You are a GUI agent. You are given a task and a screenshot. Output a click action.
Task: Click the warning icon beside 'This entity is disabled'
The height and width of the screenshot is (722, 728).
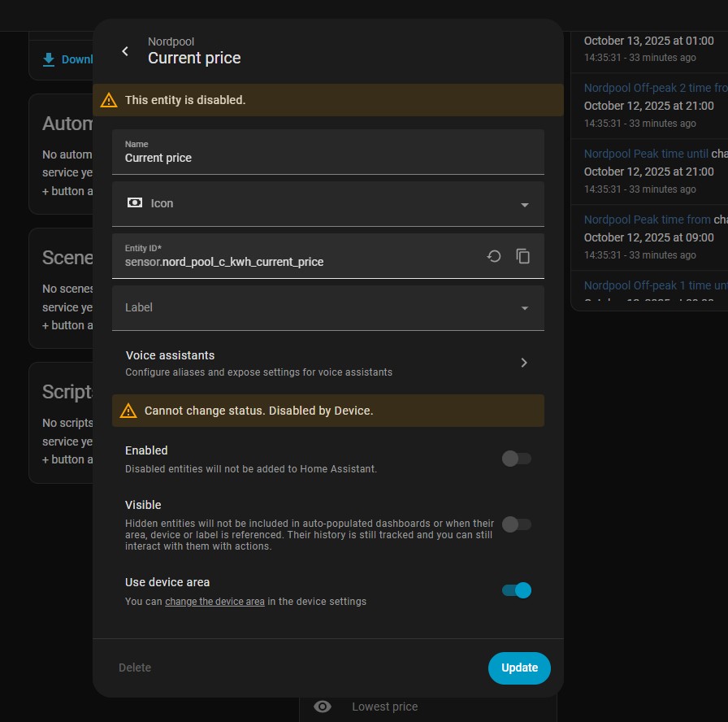point(109,100)
